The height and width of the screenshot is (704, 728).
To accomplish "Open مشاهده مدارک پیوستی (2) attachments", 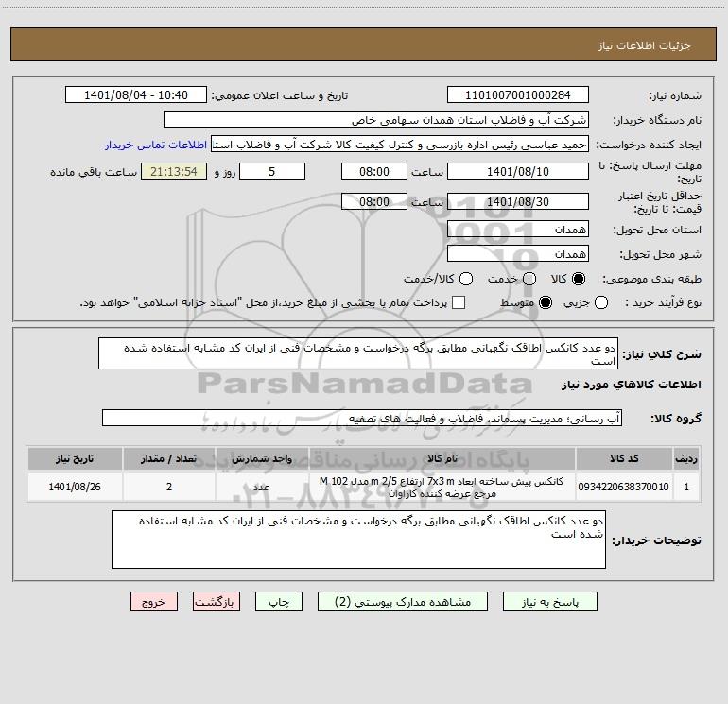I will (403, 602).
